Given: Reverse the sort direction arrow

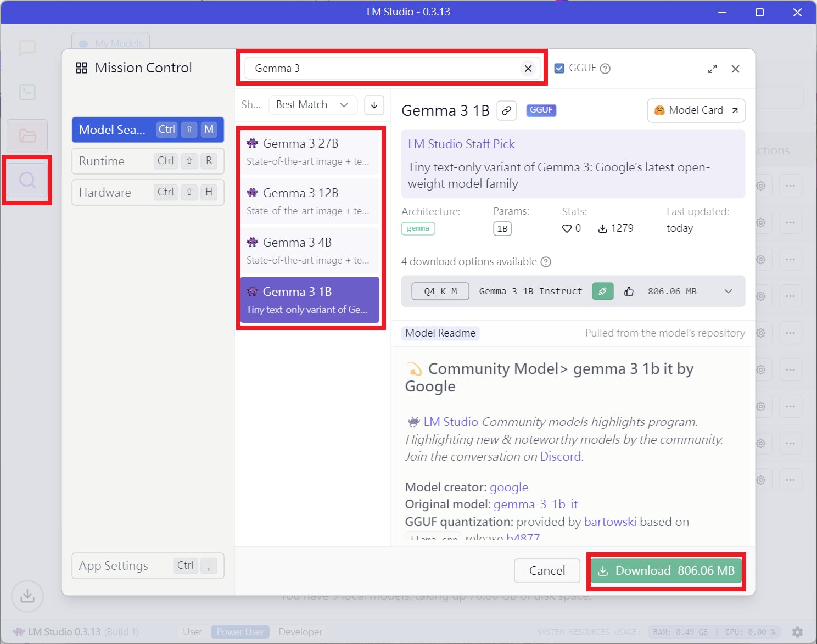Looking at the screenshot, I should 374,105.
